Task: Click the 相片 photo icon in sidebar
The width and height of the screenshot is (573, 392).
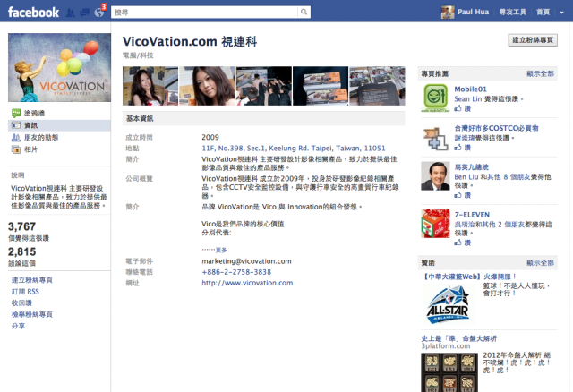Action: click(x=16, y=149)
